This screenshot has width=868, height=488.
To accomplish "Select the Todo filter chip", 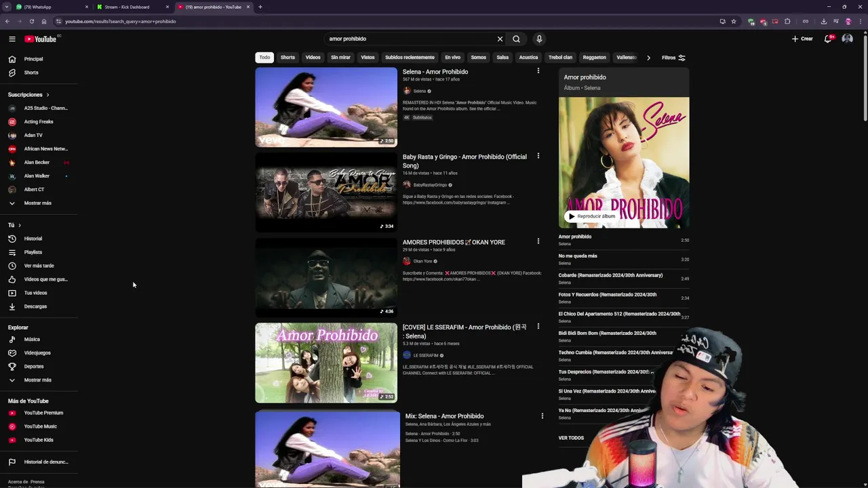I will coord(264,58).
